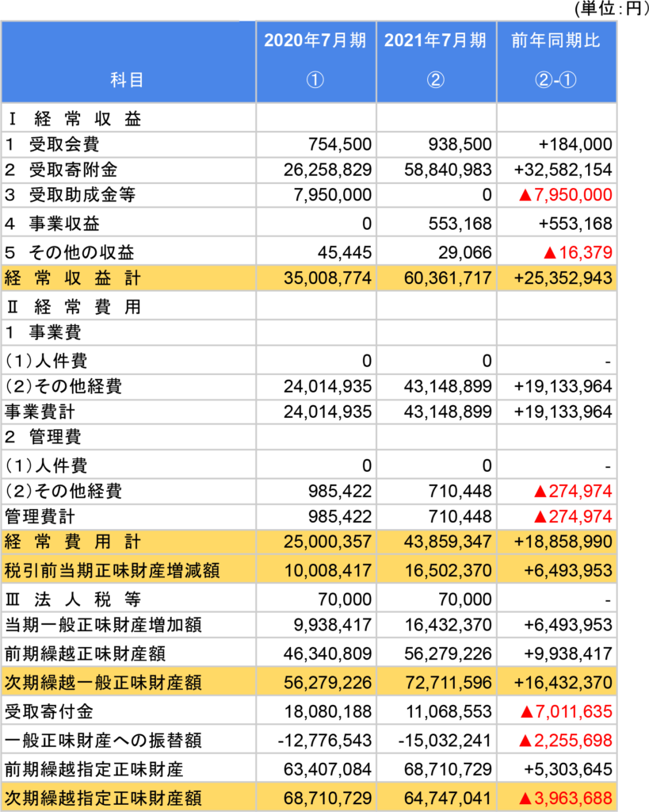Image resolution: width=649 pixels, height=812 pixels.
Task: Select the value 10,008,417
Action: pyautogui.click(x=328, y=571)
